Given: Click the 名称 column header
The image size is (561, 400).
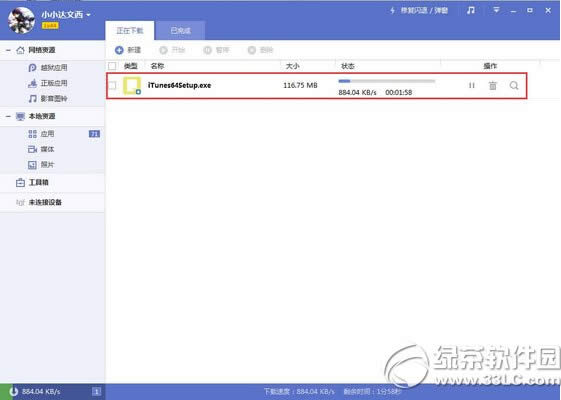Looking at the screenshot, I should [x=157, y=66].
